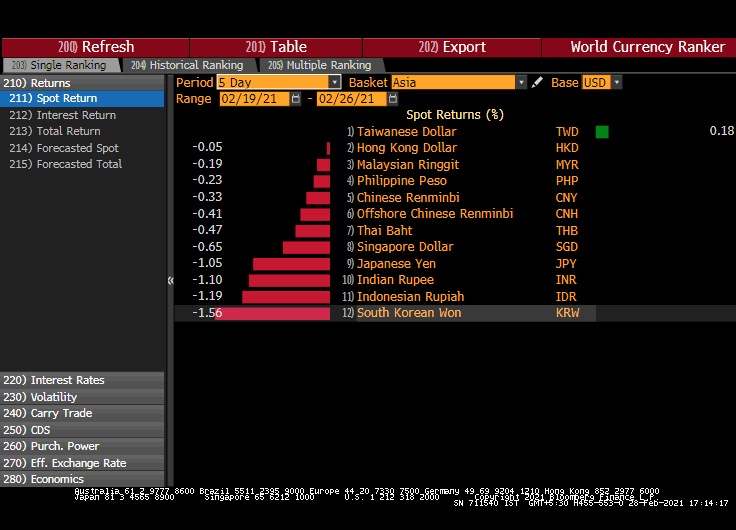
Task: Open the calendar picker for start date 02/19/21
Action: 297,99
